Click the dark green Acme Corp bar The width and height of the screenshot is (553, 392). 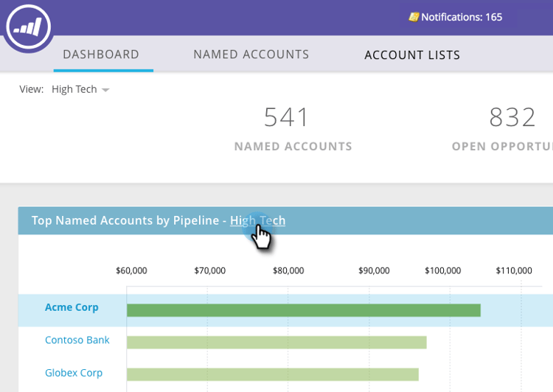tap(304, 310)
